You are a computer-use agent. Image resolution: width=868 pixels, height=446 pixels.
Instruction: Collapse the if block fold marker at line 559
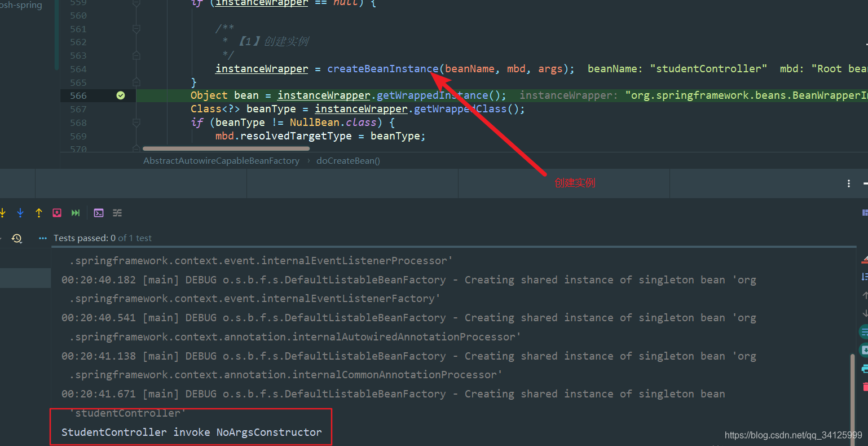[136, 3]
